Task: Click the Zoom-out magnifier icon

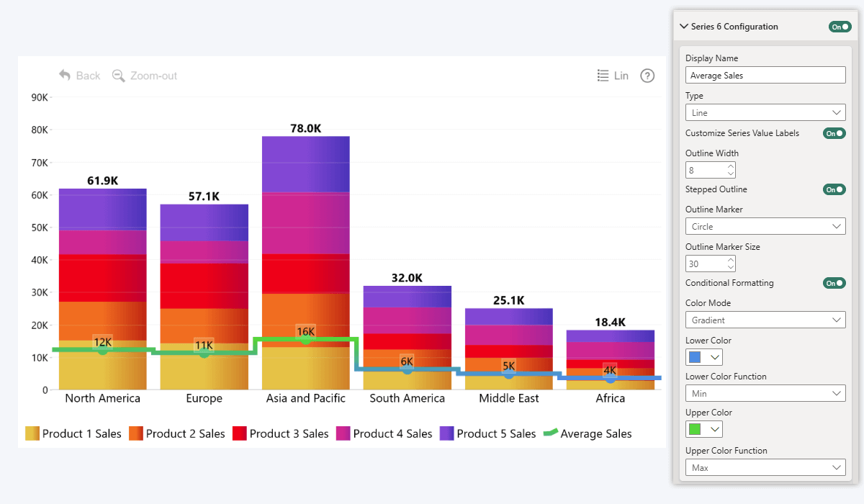Action: [x=119, y=76]
